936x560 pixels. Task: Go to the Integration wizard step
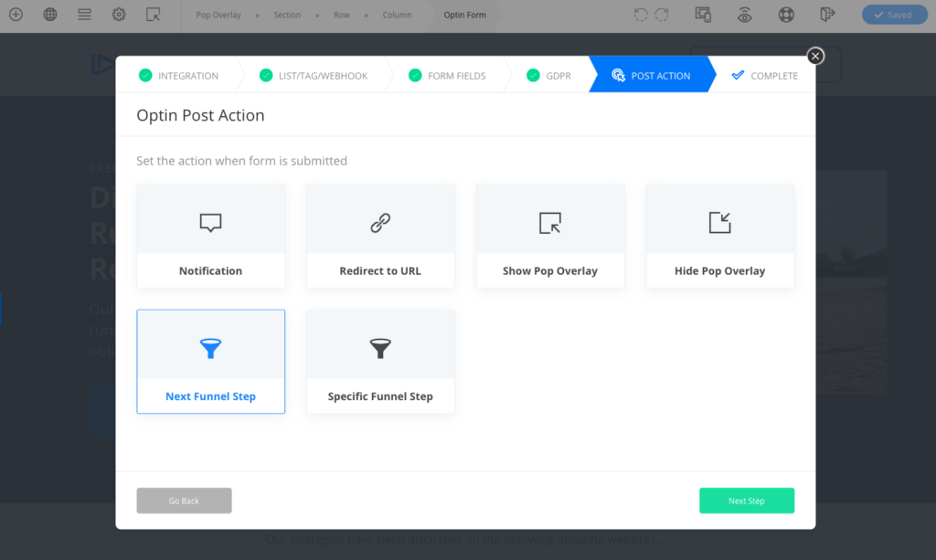click(178, 76)
